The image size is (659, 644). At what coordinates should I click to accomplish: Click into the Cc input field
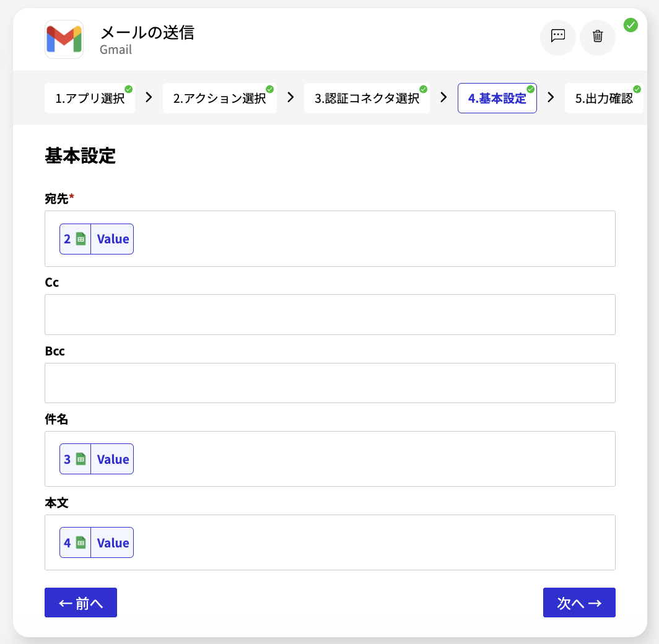330,315
